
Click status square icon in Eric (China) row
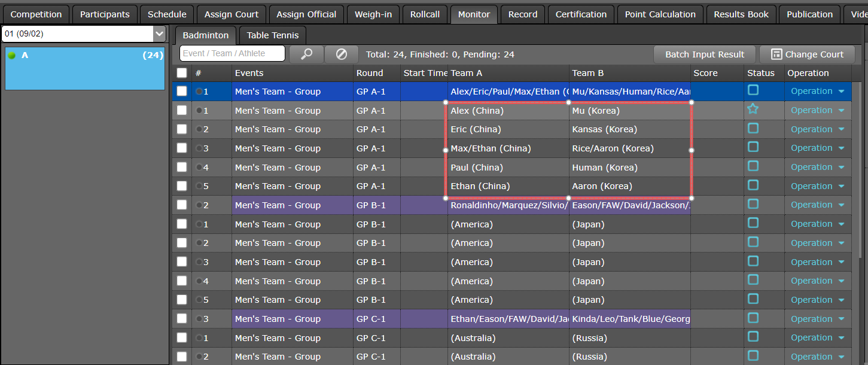753,128
